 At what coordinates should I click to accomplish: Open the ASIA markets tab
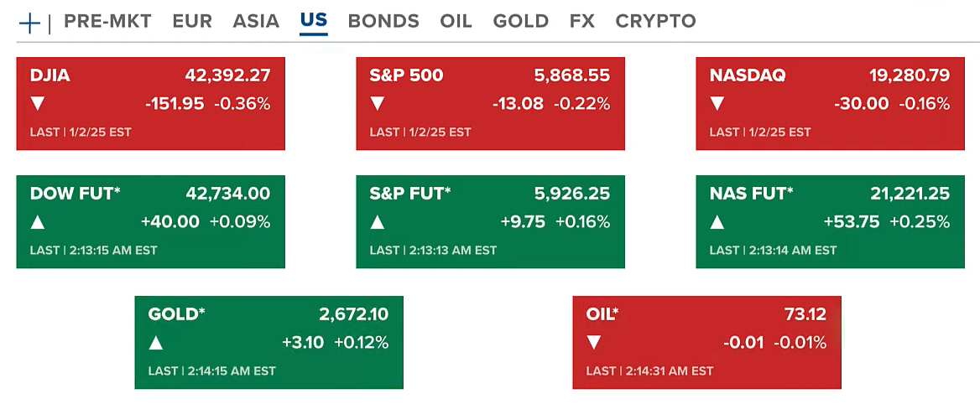pos(256,21)
